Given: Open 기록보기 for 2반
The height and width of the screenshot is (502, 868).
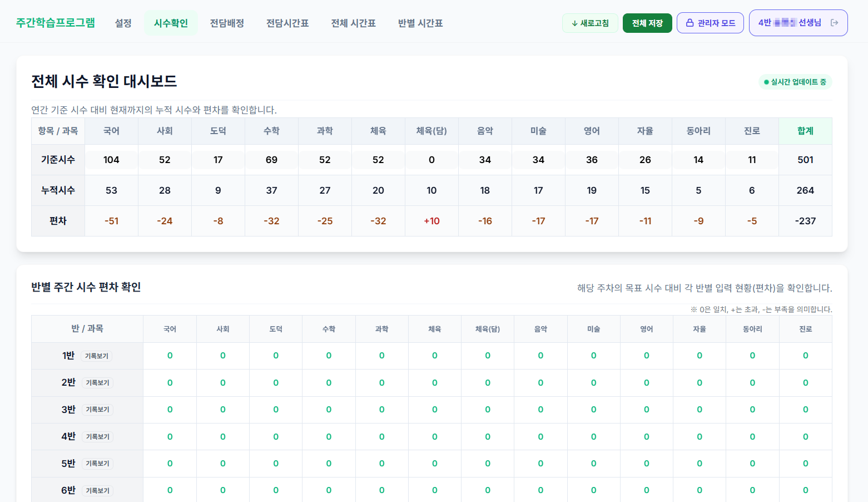Looking at the screenshot, I should 97,383.
